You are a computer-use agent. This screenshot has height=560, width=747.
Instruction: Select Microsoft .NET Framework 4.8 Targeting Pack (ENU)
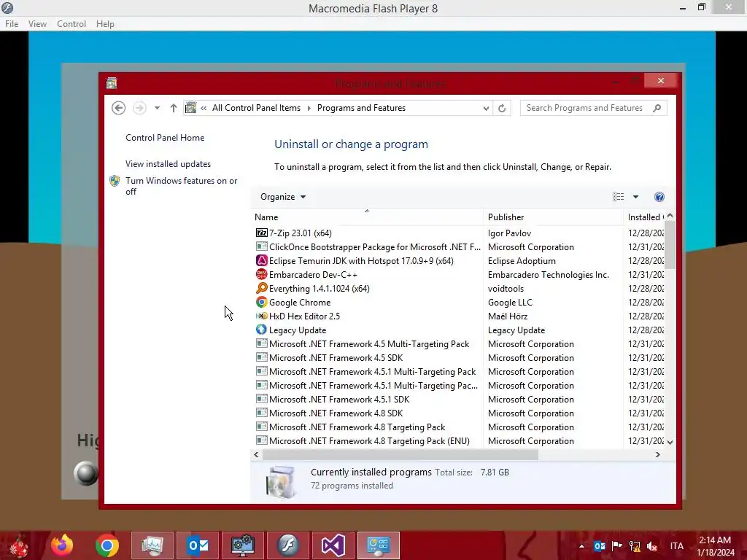click(369, 441)
